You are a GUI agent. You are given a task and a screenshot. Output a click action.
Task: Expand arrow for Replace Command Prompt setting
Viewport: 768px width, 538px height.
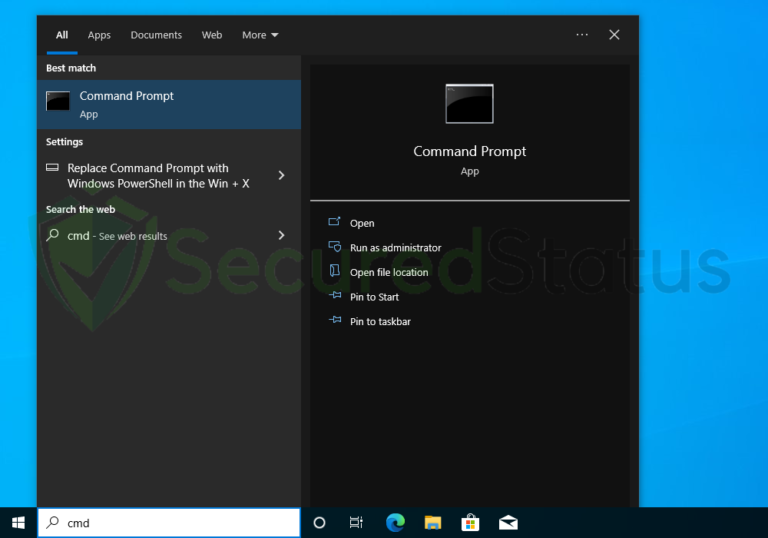281,175
